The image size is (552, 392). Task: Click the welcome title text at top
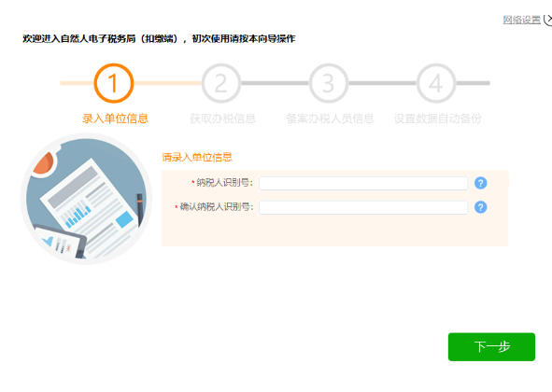pos(159,38)
